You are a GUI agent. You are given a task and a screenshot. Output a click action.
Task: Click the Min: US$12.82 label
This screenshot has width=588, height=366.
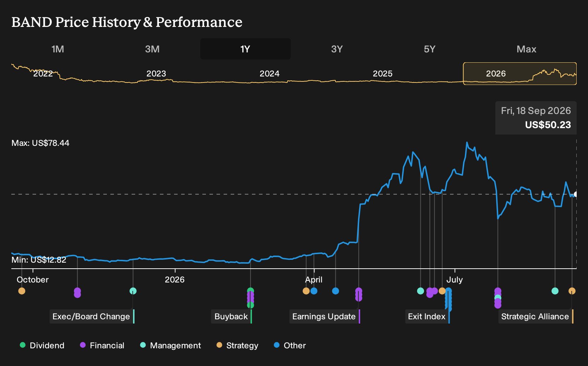[x=39, y=260]
